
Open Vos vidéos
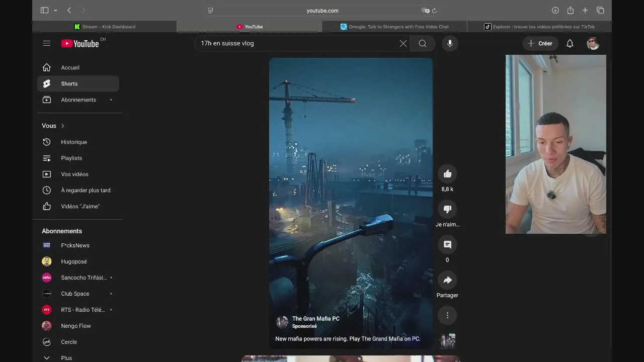tap(78, 174)
